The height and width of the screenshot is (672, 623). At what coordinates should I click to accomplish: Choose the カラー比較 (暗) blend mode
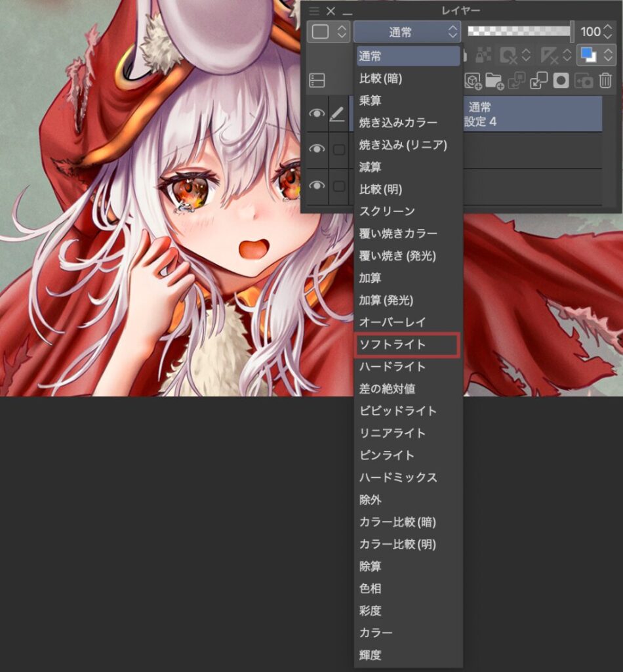(408, 522)
